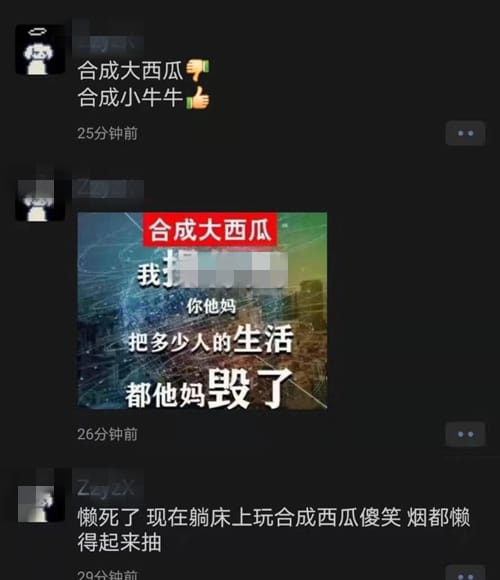Click the red 合成大西瓜 banner in the image

tap(210, 229)
